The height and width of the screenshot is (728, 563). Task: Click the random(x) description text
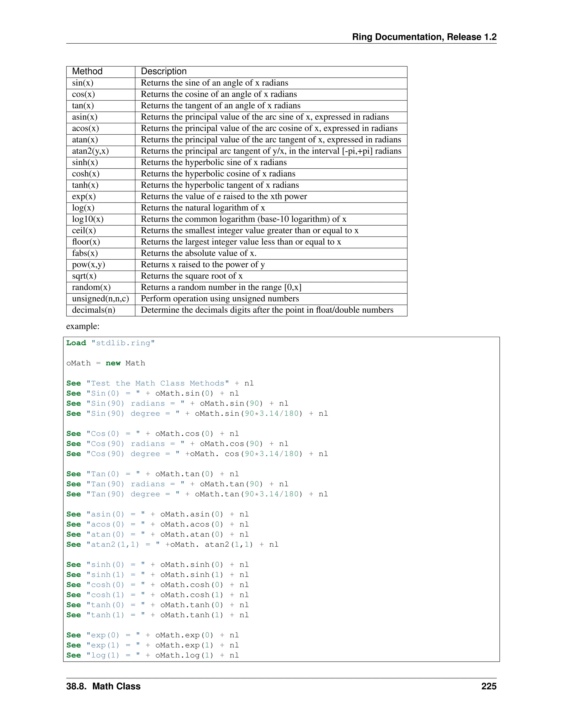[x=221, y=287]
